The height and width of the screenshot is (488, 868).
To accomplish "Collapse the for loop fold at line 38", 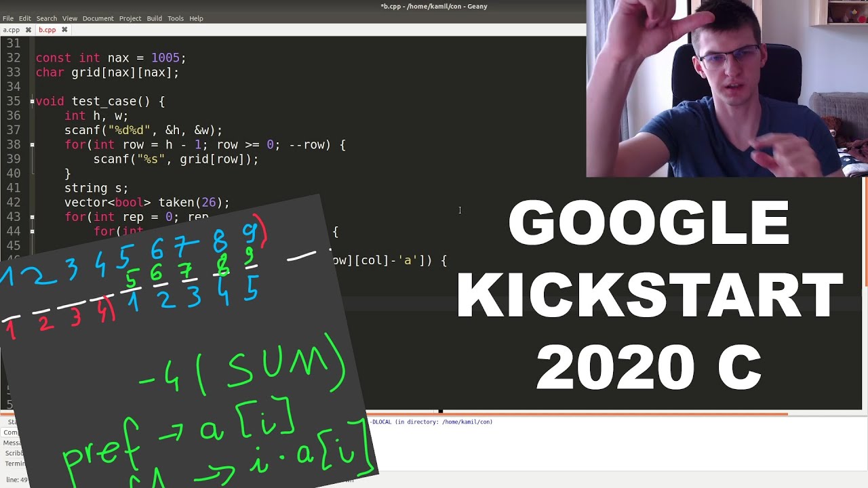I will [32, 145].
